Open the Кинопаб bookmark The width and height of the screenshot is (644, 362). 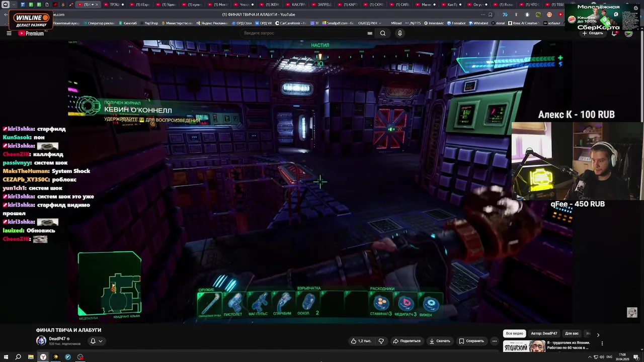click(x=128, y=23)
